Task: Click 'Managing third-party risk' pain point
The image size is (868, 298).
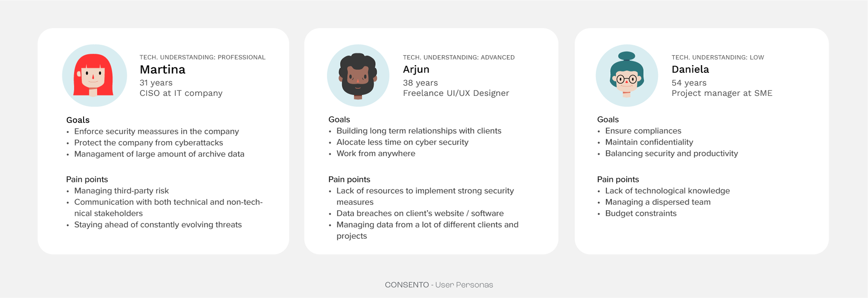Action: coord(122,191)
